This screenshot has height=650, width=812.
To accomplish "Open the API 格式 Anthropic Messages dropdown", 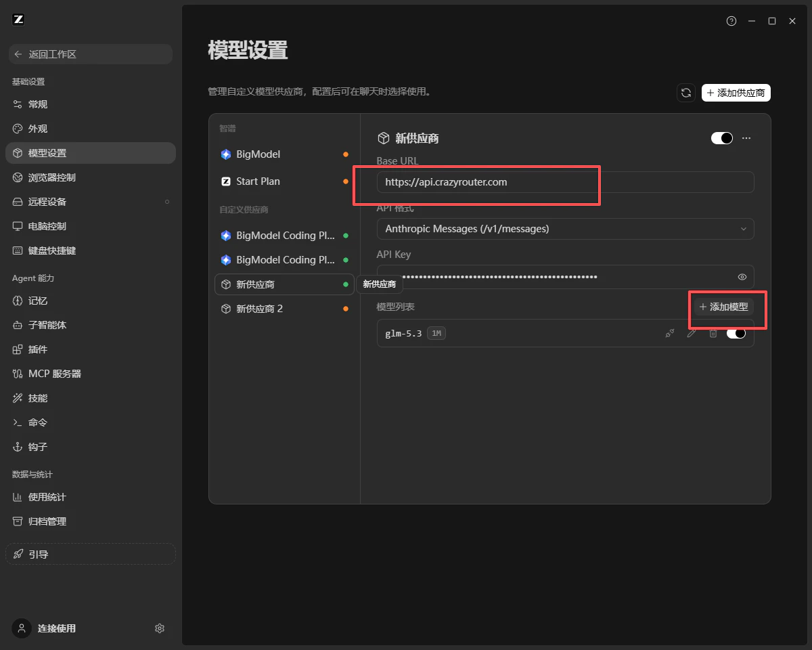I will coord(565,229).
